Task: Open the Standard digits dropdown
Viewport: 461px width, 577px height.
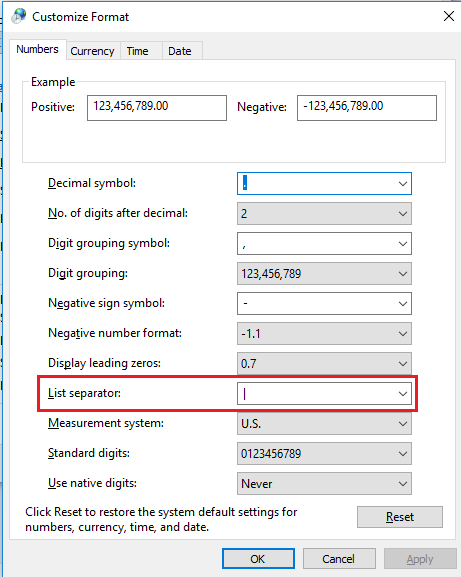Action: [x=324, y=453]
